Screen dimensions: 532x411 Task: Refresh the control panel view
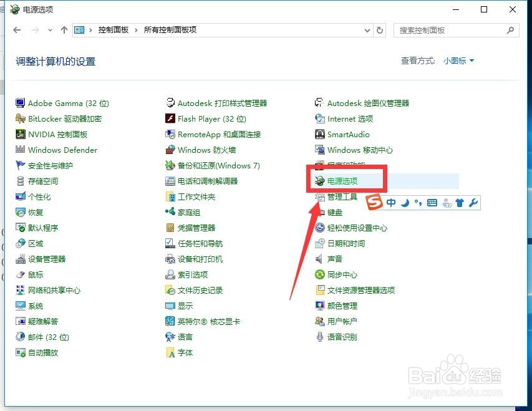point(380,30)
